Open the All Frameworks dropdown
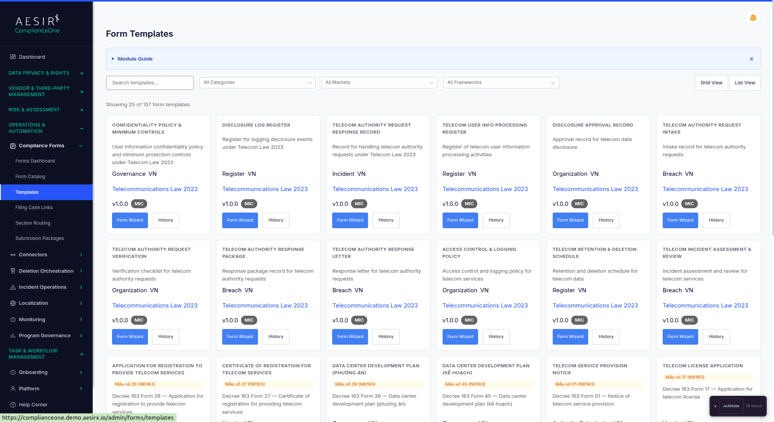The width and height of the screenshot is (774, 422). click(x=501, y=82)
